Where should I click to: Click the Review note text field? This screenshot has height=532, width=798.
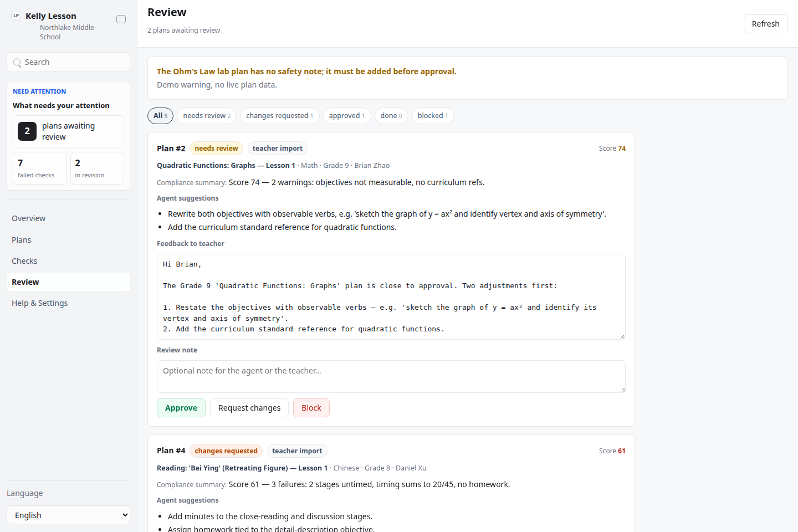click(391, 377)
